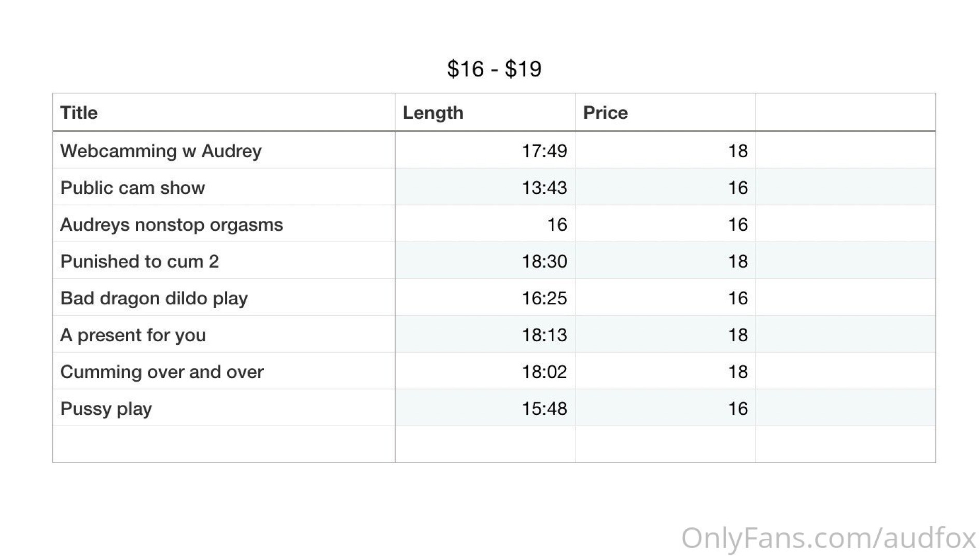Select the price cell in the 15:48 row

pyautogui.click(x=737, y=409)
